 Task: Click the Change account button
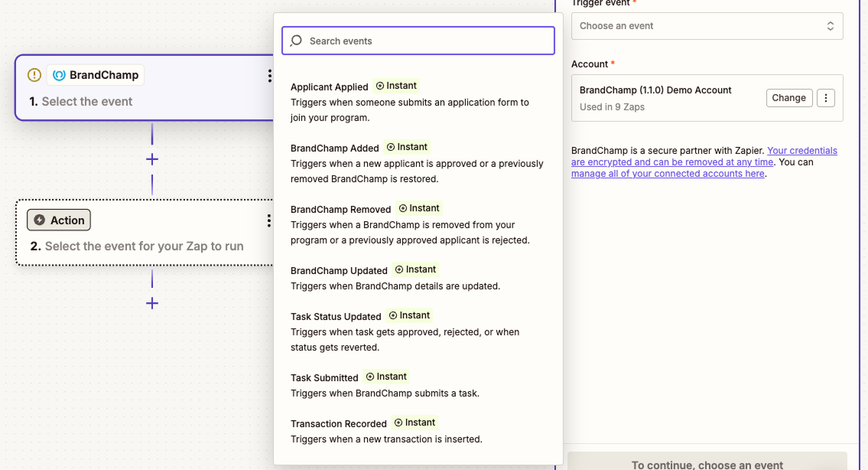[x=788, y=98]
